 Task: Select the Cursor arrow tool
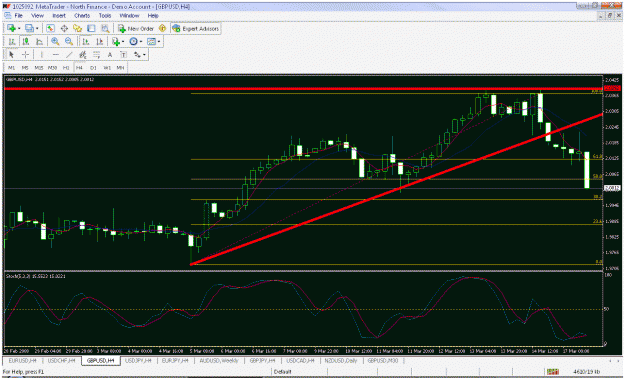click(11, 55)
